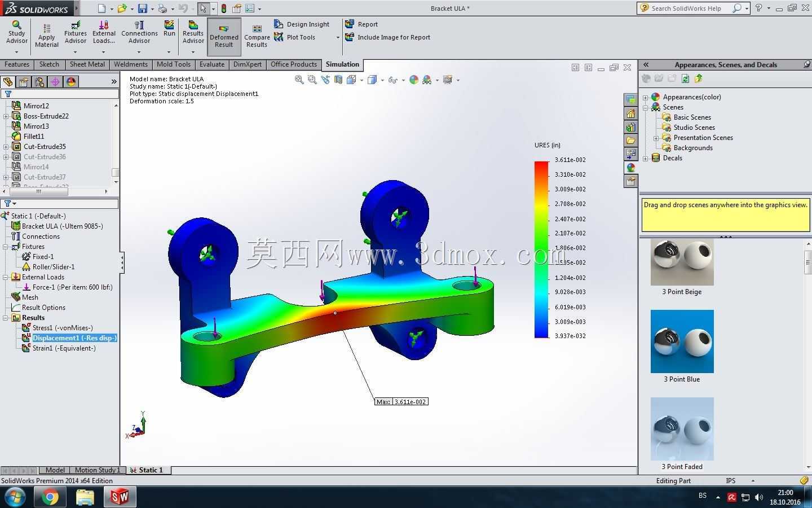Open File Explorer folder task pane tab
The image size is (812, 508).
click(630, 141)
